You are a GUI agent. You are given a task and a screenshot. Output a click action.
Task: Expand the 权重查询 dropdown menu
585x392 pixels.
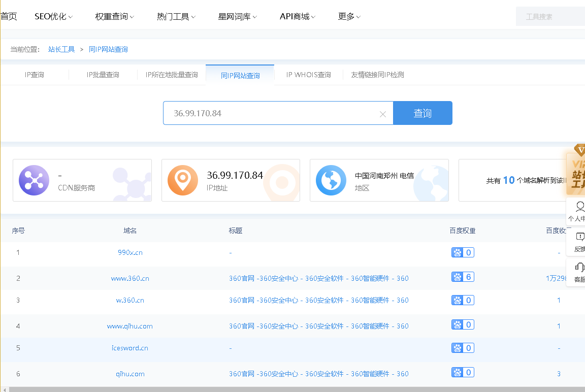pos(115,16)
